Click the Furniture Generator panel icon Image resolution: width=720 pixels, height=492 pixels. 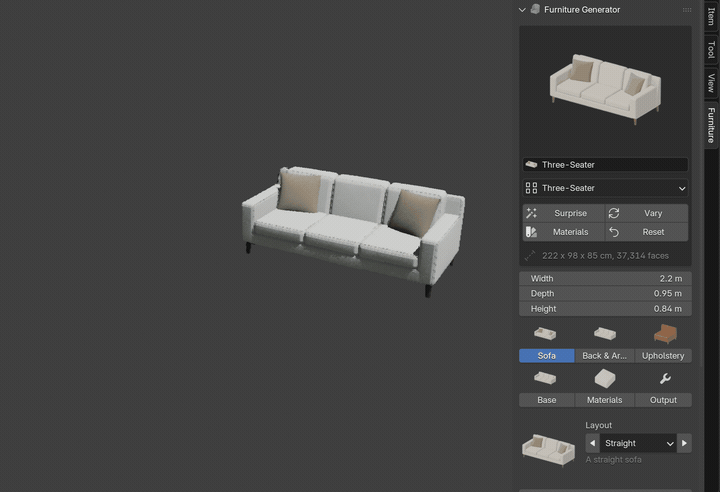pyautogui.click(x=535, y=9)
